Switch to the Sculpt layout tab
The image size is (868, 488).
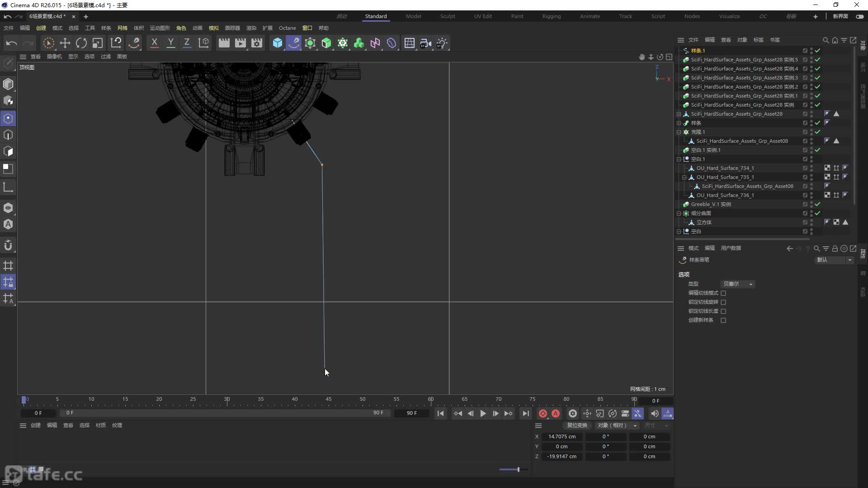click(x=448, y=16)
